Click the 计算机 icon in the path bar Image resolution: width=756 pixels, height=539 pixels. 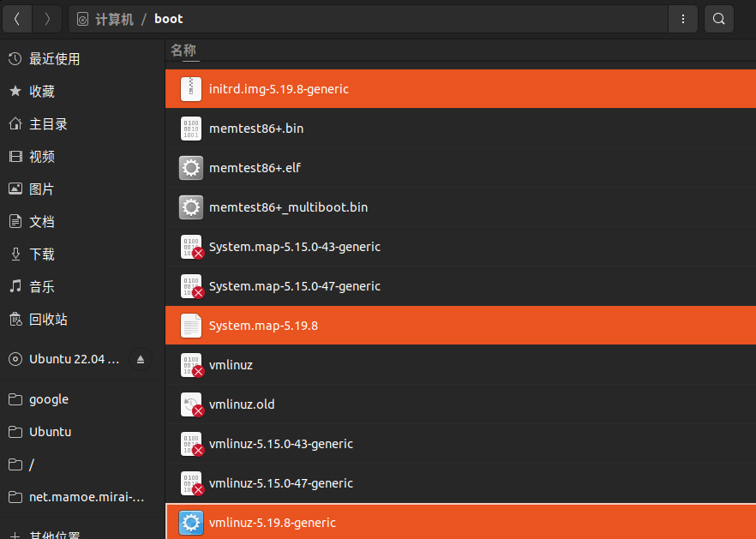coord(81,18)
